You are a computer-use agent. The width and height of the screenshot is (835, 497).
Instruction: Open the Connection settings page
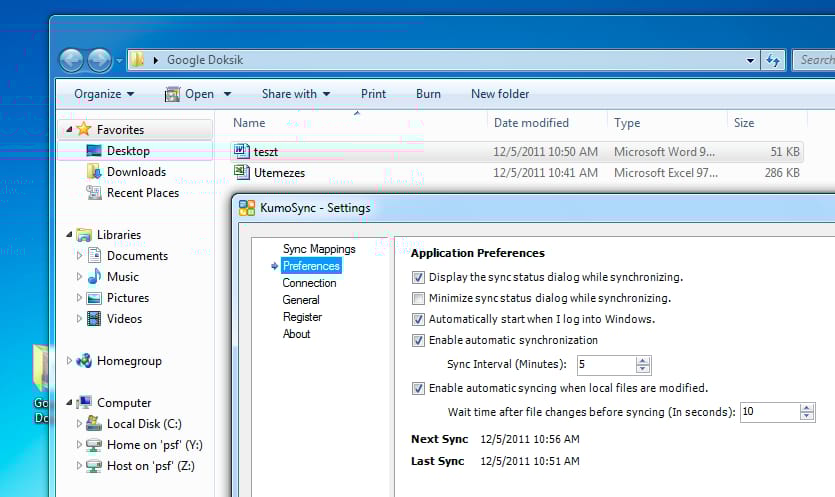[309, 283]
